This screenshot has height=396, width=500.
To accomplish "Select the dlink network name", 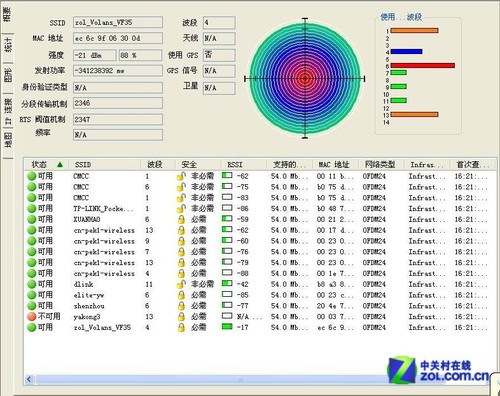I will pyautogui.click(x=83, y=284).
